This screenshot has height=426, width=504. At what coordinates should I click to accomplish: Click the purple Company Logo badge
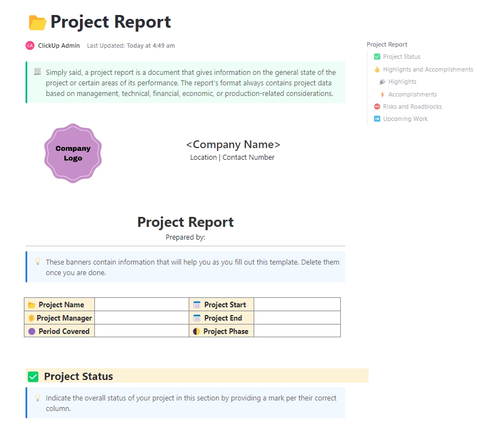coord(73,153)
